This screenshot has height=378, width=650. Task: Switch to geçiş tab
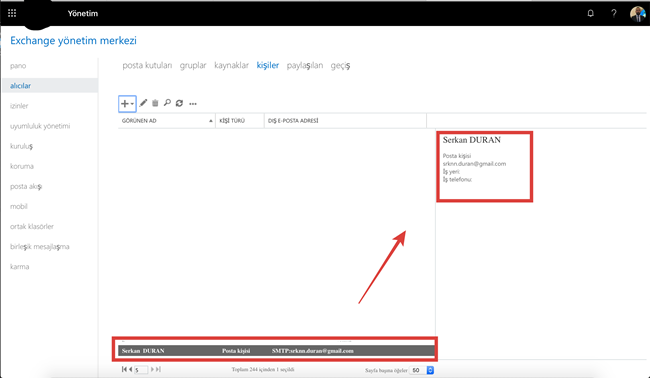[340, 65]
